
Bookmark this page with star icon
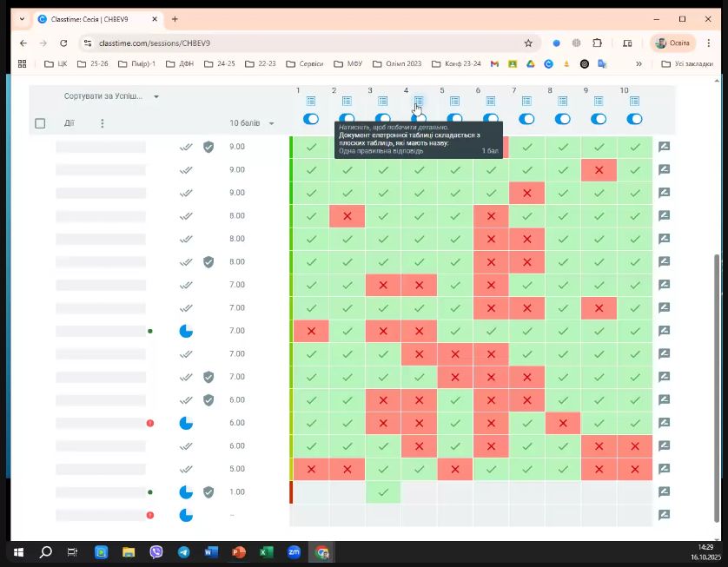pyautogui.click(x=528, y=43)
